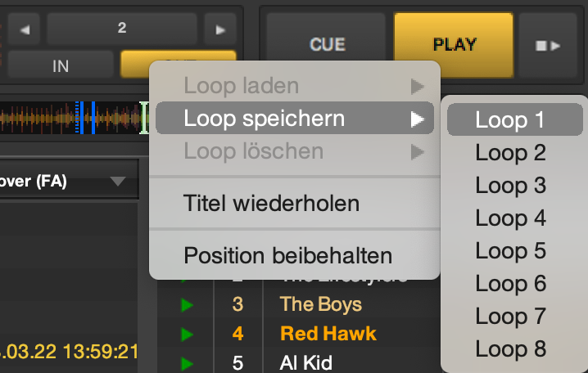Save loop to Loop 1 slot
The width and height of the screenshot is (588, 373).
[511, 120]
